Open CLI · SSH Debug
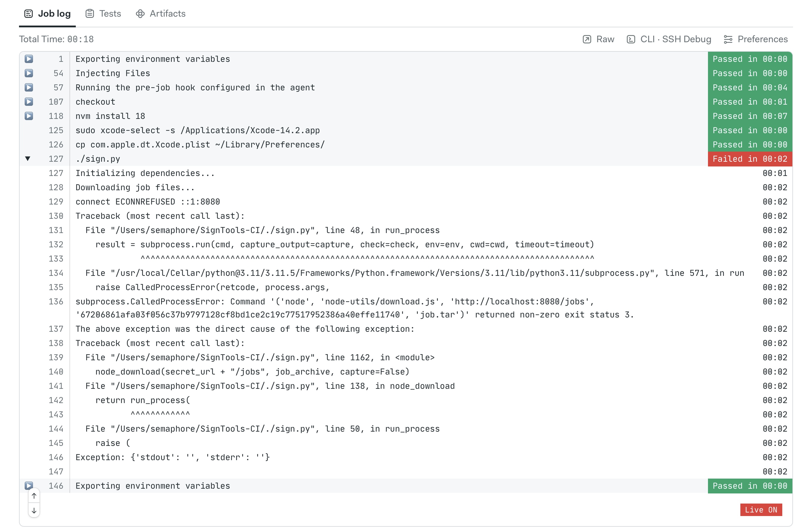The image size is (812, 530). tap(676, 39)
